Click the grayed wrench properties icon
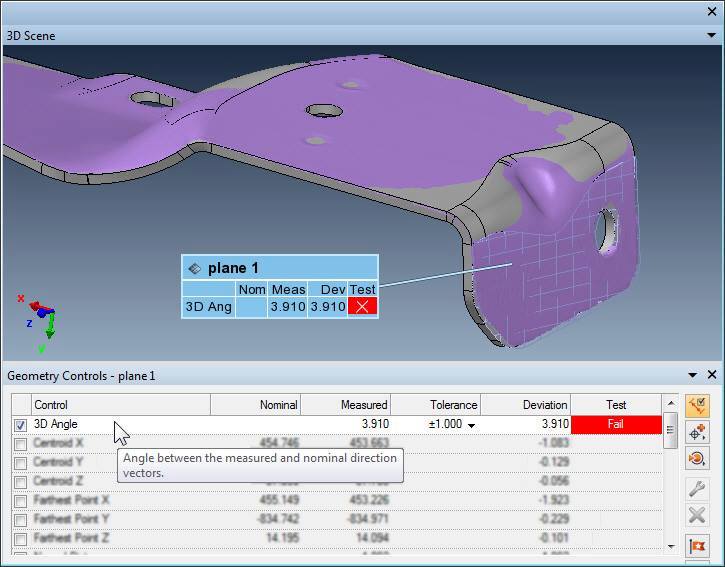This screenshot has height=567, width=725. tap(697, 488)
